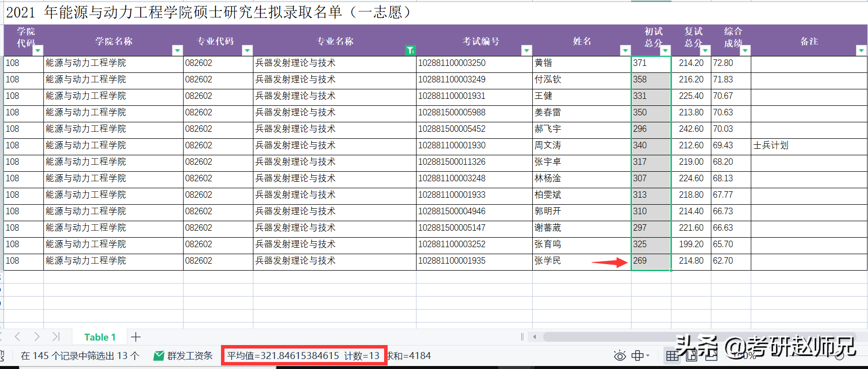Select cell with name 周文涛

[582, 145]
